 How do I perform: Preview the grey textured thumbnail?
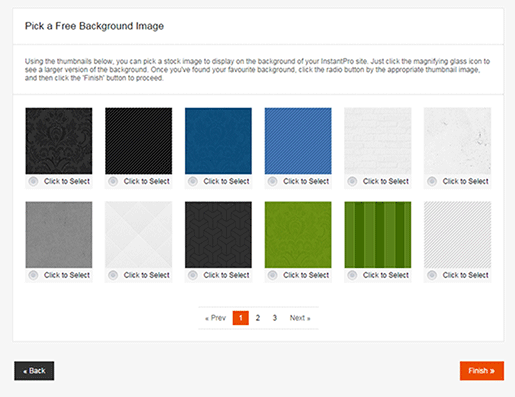tap(59, 234)
